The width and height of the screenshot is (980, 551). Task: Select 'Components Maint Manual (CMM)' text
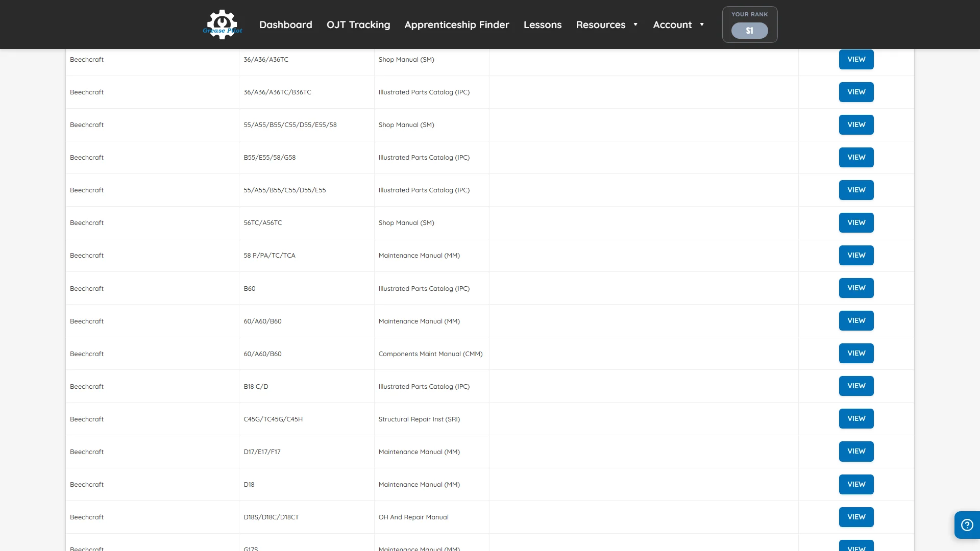point(430,354)
